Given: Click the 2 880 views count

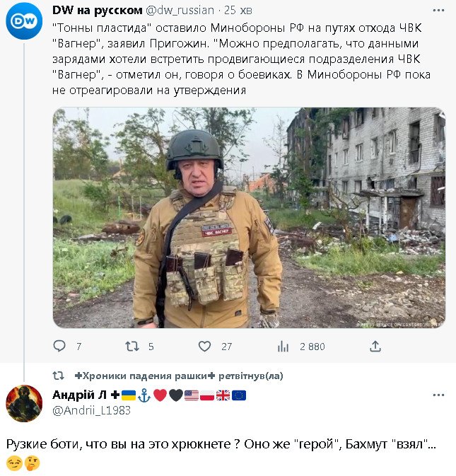Looking at the screenshot, I should [312, 347].
